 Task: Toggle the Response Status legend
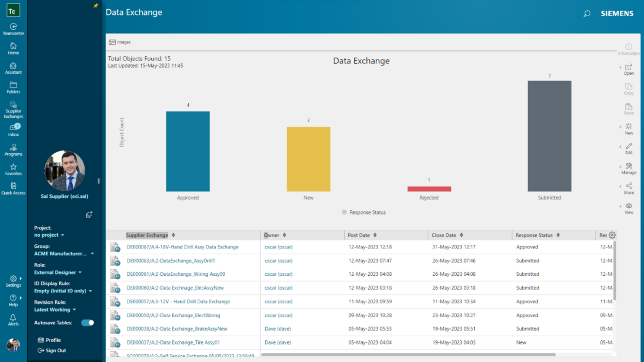tap(363, 212)
